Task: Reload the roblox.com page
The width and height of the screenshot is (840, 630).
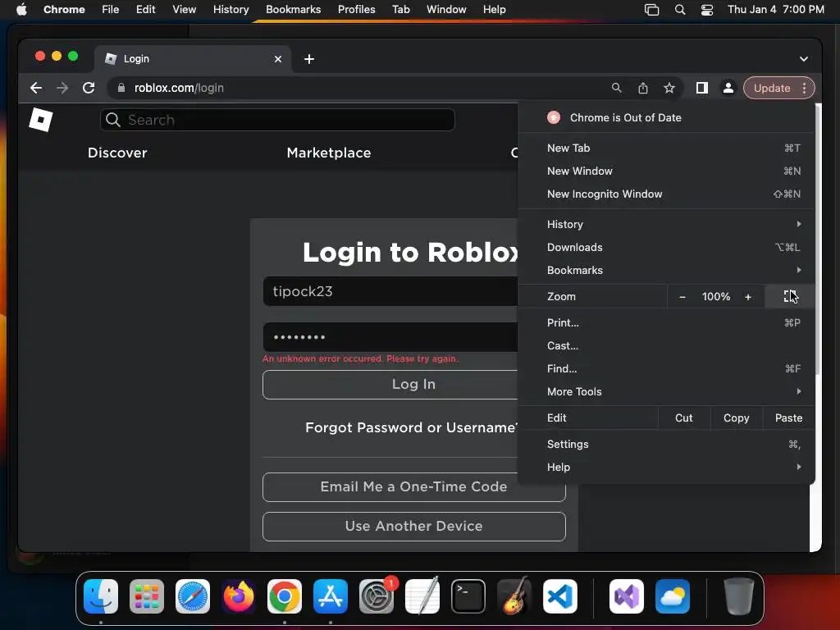Action: [89, 88]
